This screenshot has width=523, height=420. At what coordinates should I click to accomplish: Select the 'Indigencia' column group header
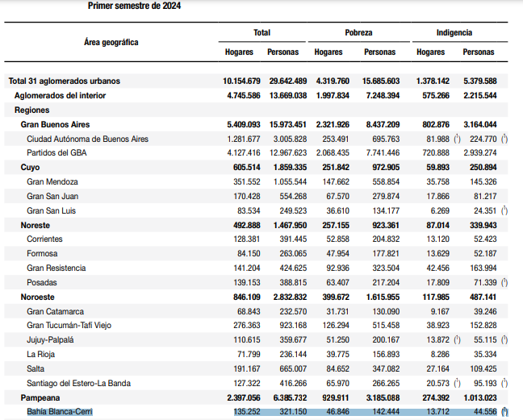[454, 33]
